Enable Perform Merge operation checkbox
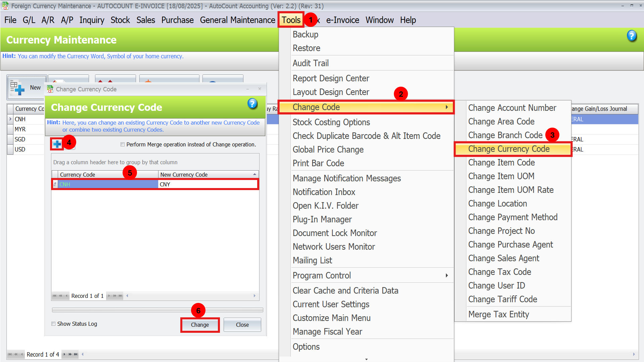Viewport: 644px width, 362px height. click(123, 144)
